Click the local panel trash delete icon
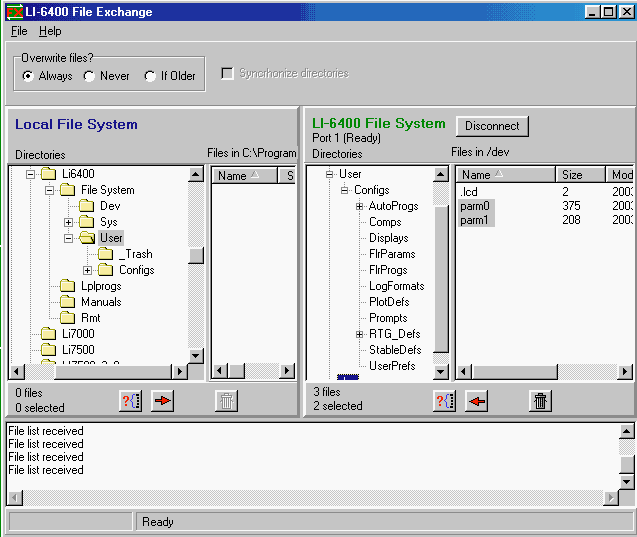The width and height of the screenshot is (637, 537). 227,401
